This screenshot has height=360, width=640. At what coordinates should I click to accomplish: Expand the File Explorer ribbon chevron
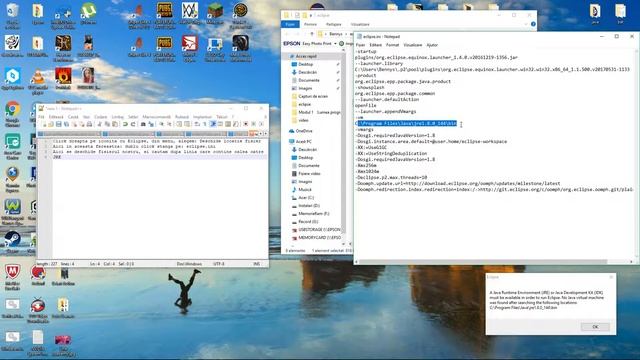[526, 24]
